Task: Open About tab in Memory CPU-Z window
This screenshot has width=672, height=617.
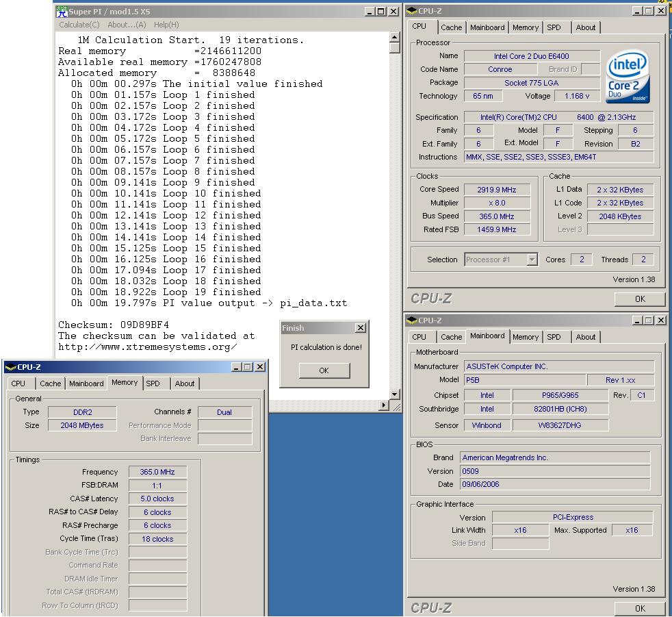Action: pos(185,383)
